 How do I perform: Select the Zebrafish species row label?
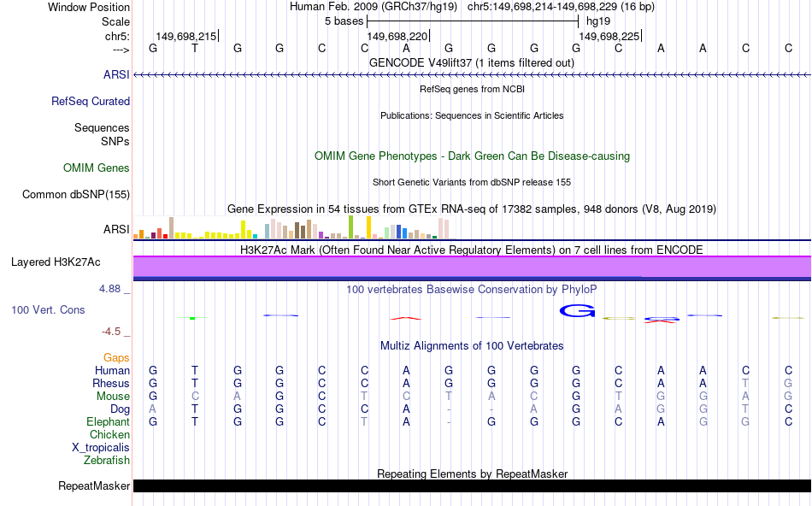(x=107, y=460)
